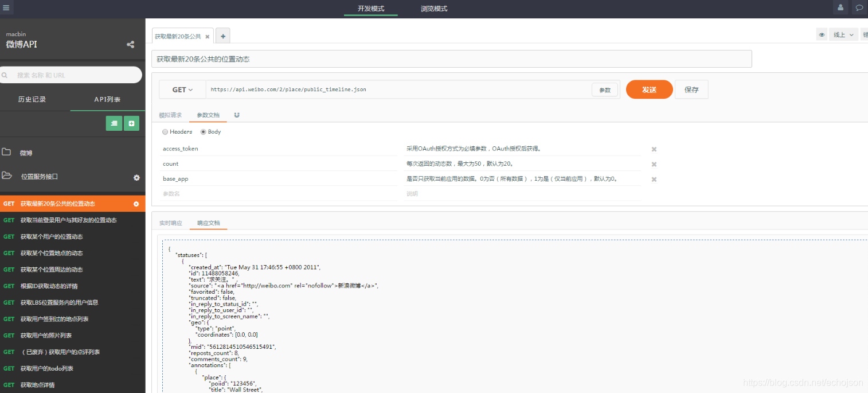This screenshot has height=393, width=868.
Task: Click the empty 参数名 input field
Action: pos(278,193)
